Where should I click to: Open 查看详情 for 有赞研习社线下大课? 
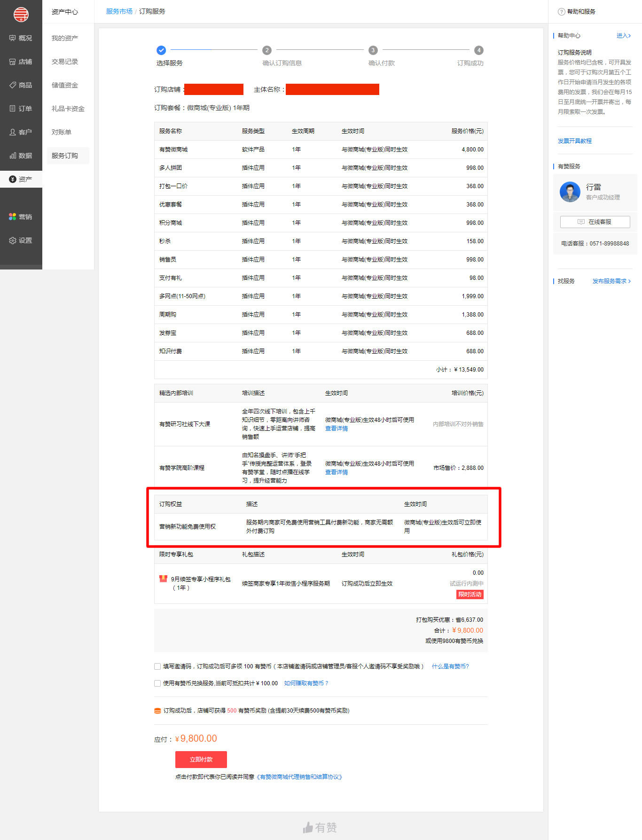[x=337, y=428]
